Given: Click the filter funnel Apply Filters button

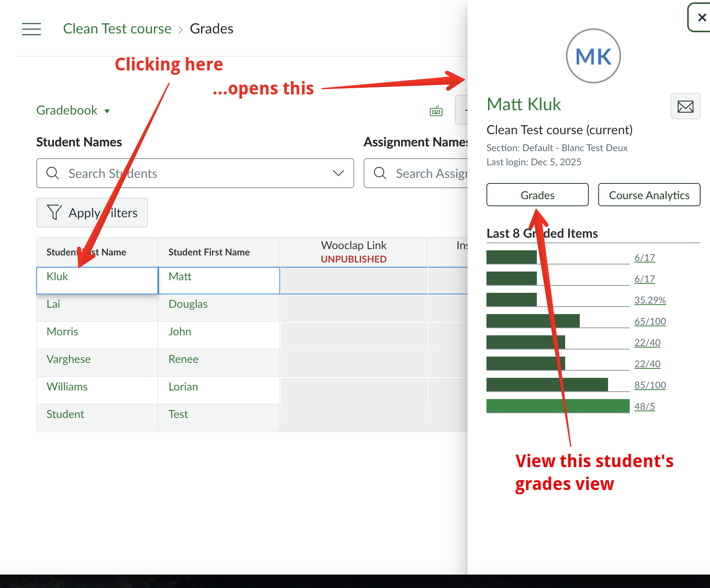Looking at the screenshot, I should (x=92, y=213).
